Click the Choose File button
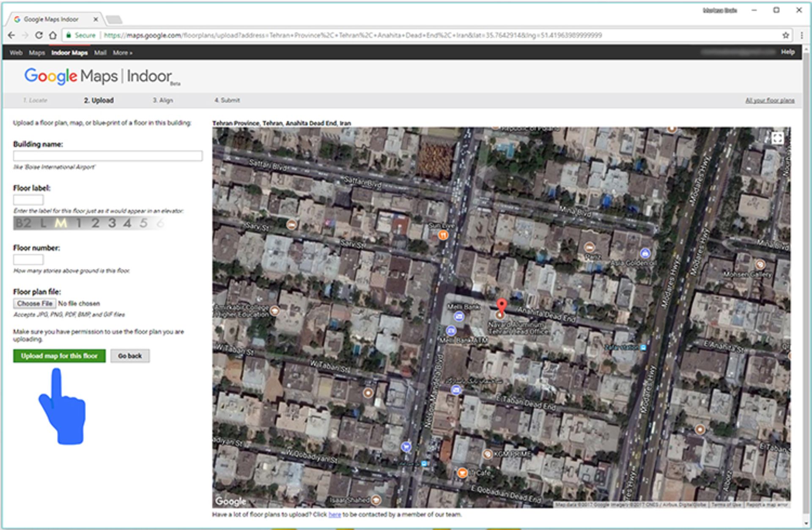The width and height of the screenshot is (812, 530). click(x=35, y=303)
